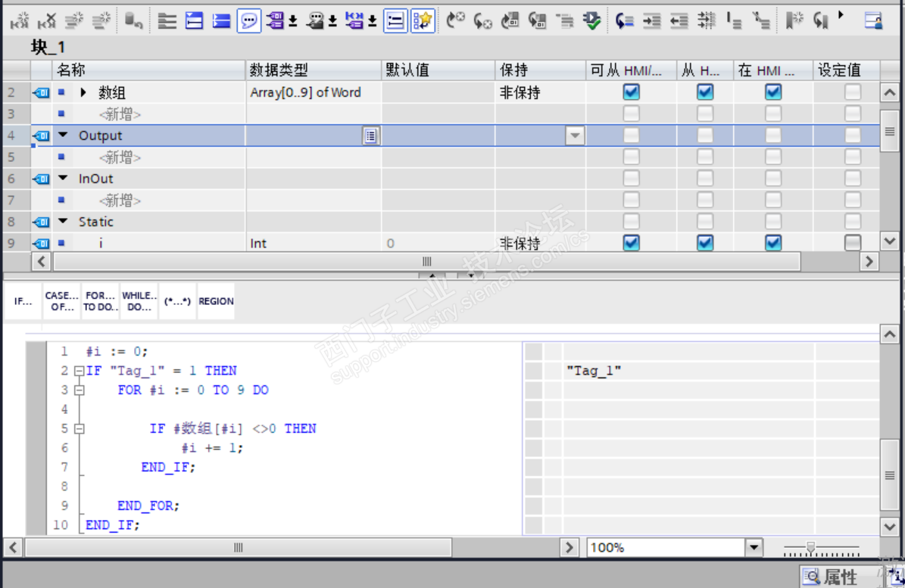Viewport: 905px width, 588px height.
Task: Check the setpoint checkbox for 数组 row
Action: [853, 92]
